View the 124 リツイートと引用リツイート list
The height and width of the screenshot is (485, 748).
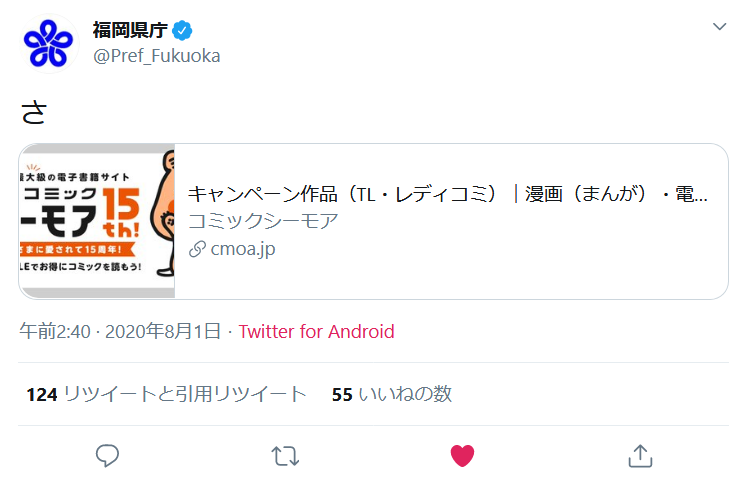coord(166,394)
